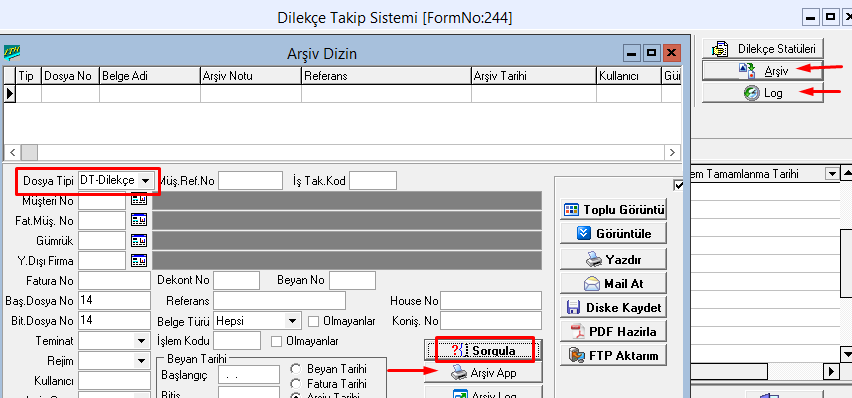
Task: Click the Bit.Dosya No field
Action: [x=114, y=321]
